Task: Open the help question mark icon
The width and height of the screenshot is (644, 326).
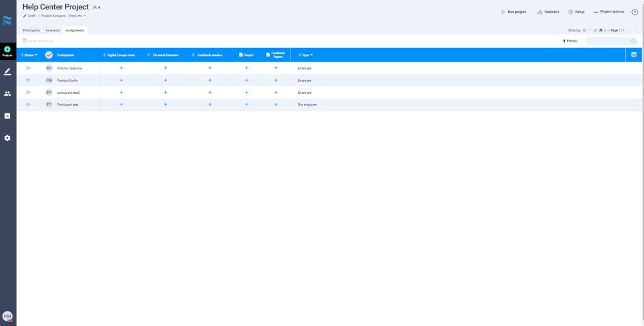Action: pyautogui.click(x=635, y=12)
